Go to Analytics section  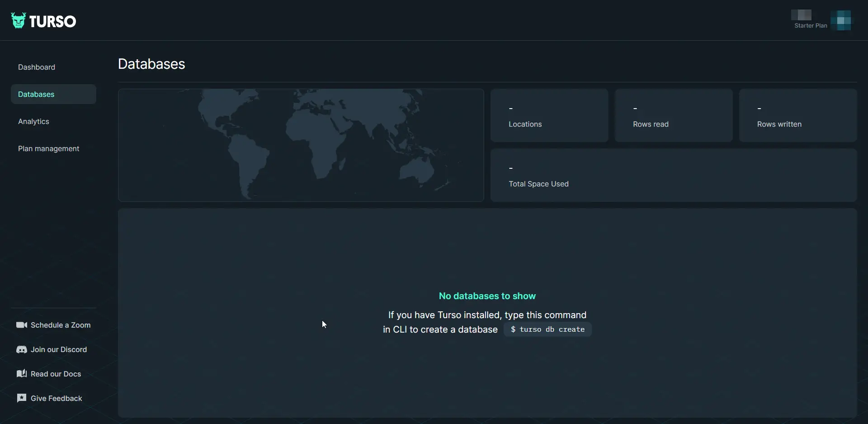[53, 121]
